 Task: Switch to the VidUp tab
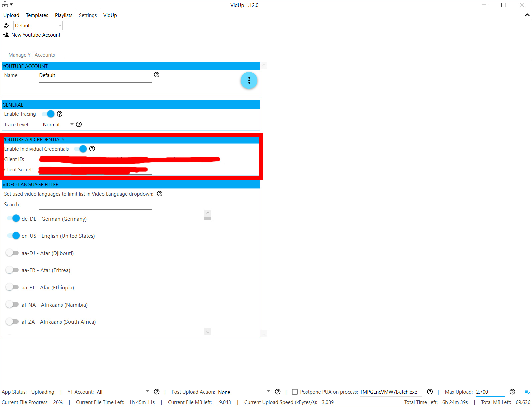(x=110, y=15)
